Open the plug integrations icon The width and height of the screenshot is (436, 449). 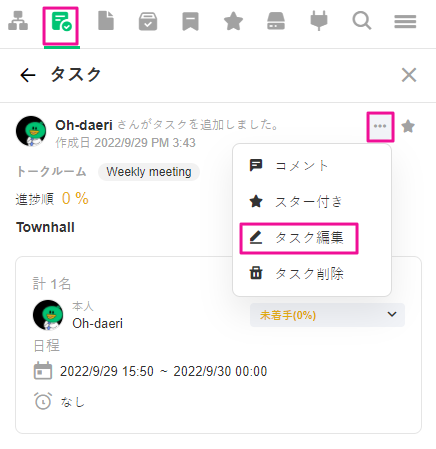tap(319, 21)
